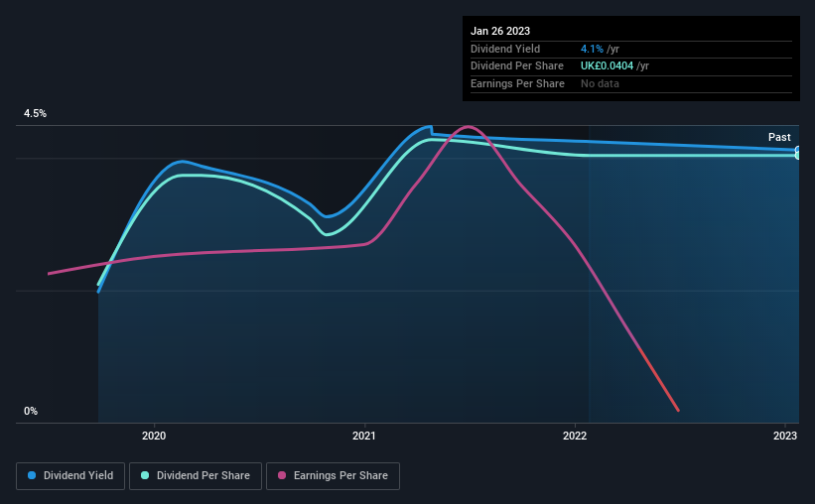Click the 2020 x-axis label
The image size is (815, 504).
click(x=154, y=436)
